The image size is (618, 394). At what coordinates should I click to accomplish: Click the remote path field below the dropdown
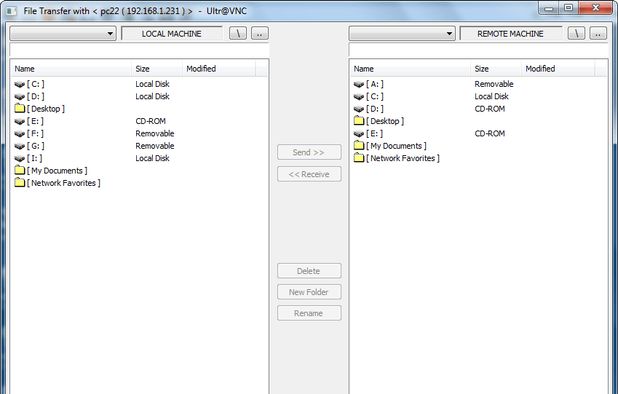coord(478,50)
